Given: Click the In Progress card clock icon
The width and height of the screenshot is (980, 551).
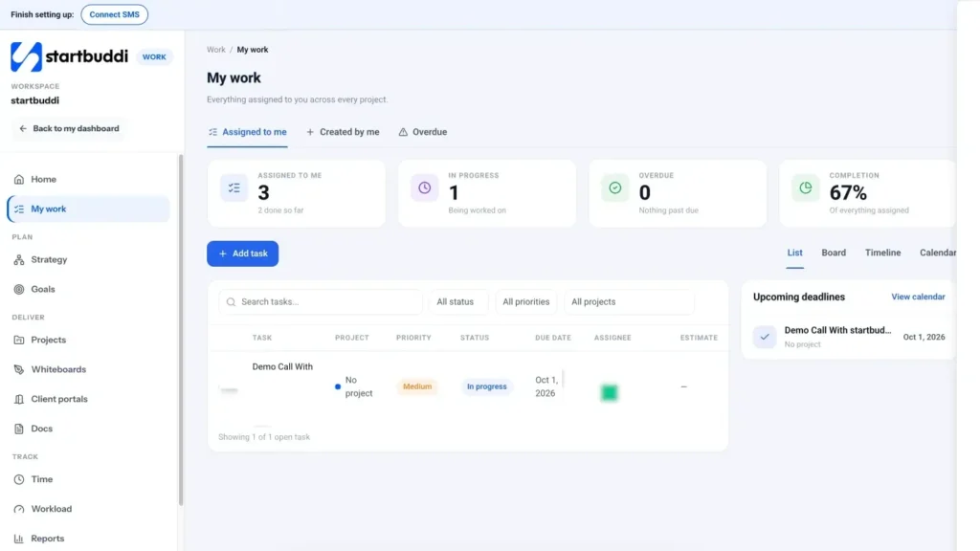Looking at the screenshot, I should 424,188.
